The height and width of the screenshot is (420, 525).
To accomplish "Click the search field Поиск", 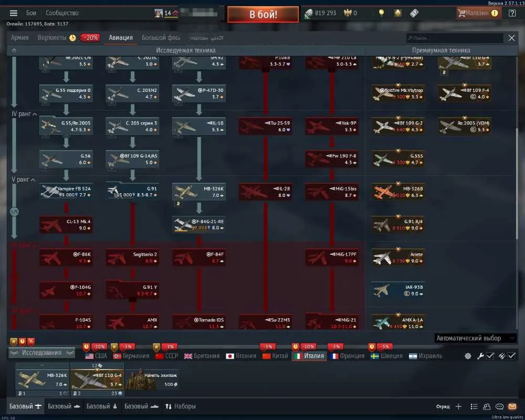I will tap(455, 38).
